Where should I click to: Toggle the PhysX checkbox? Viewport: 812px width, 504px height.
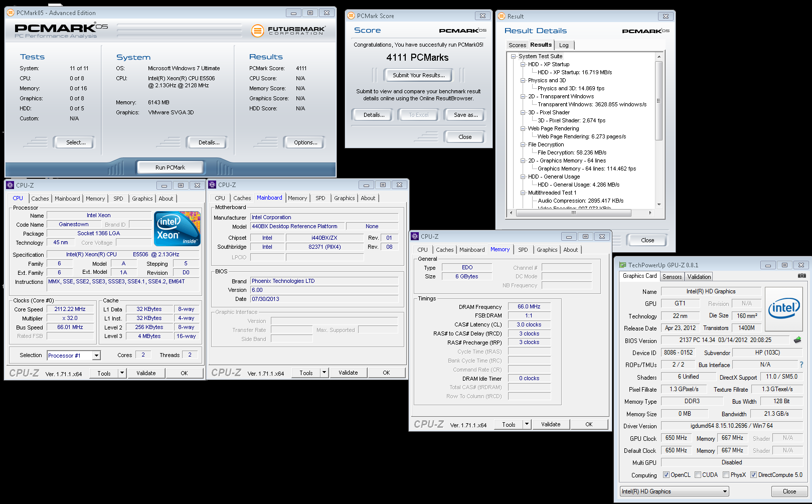[x=726, y=474]
